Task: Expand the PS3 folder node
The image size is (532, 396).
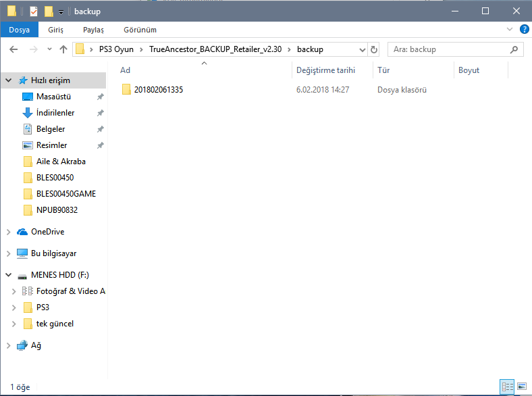Action: click(14, 307)
